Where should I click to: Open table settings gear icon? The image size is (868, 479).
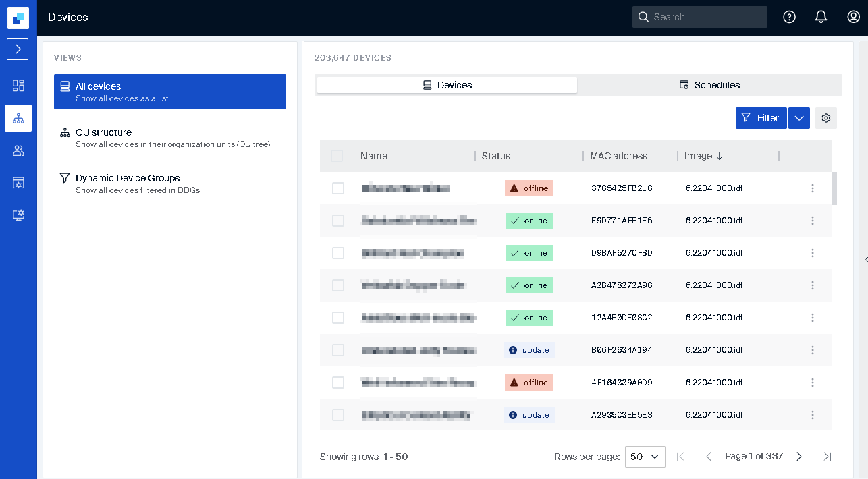pos(825,118)
